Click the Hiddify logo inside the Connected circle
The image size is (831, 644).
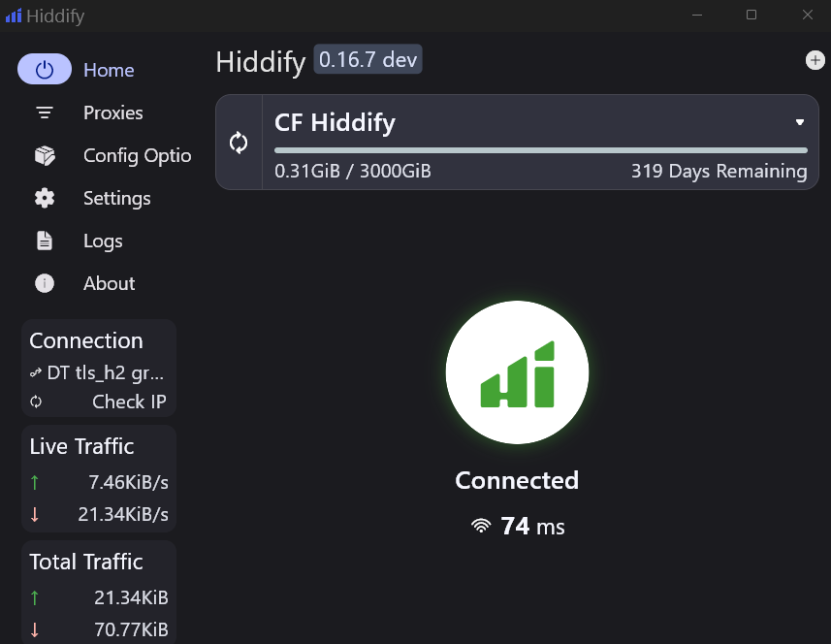(x=517, y=371)
